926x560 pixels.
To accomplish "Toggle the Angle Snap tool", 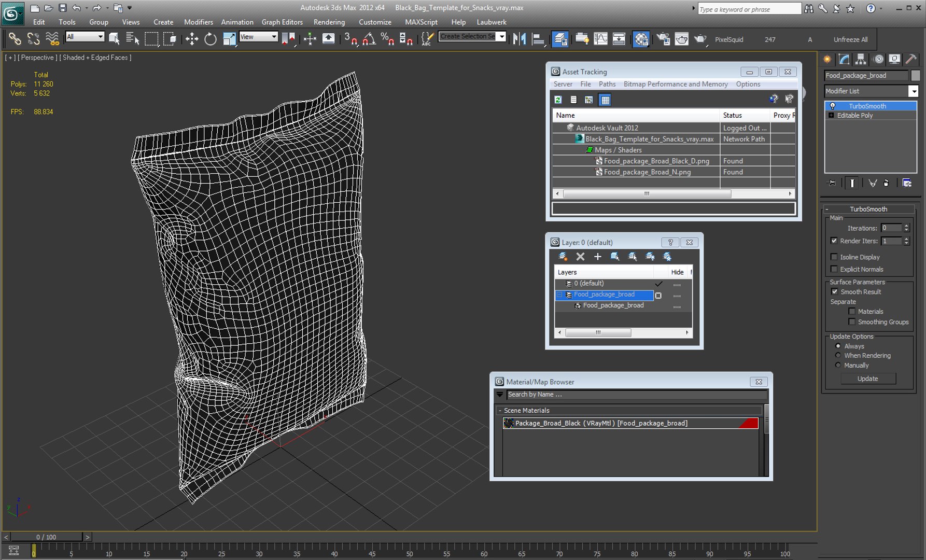I will (369, 39).
